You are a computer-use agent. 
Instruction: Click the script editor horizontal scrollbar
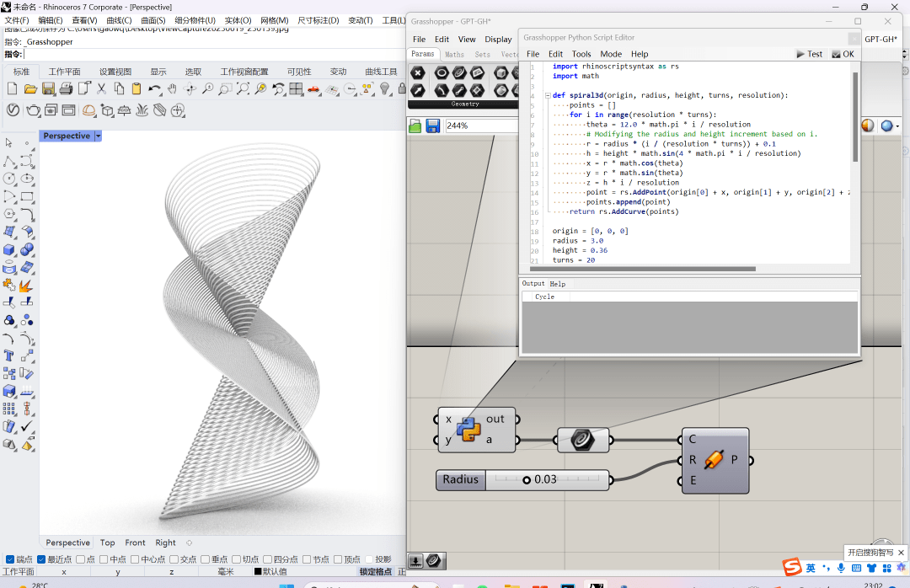(x=642, y=269)
